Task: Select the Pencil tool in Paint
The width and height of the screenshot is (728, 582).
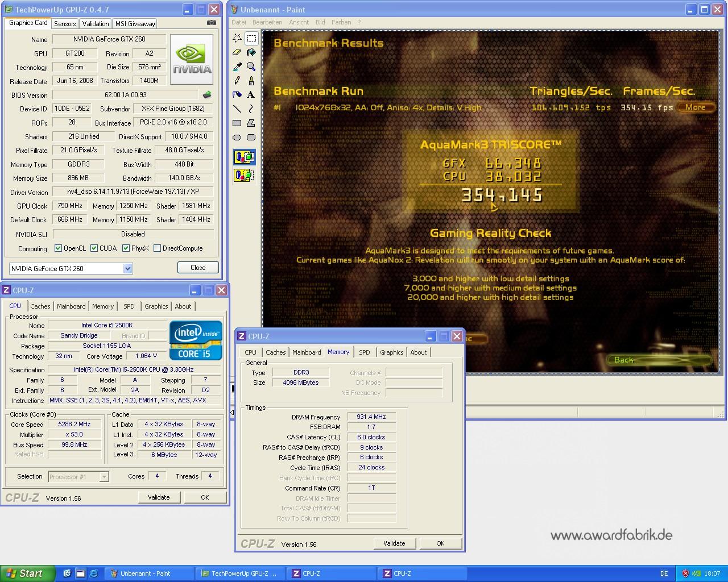Action: (237, 81)
